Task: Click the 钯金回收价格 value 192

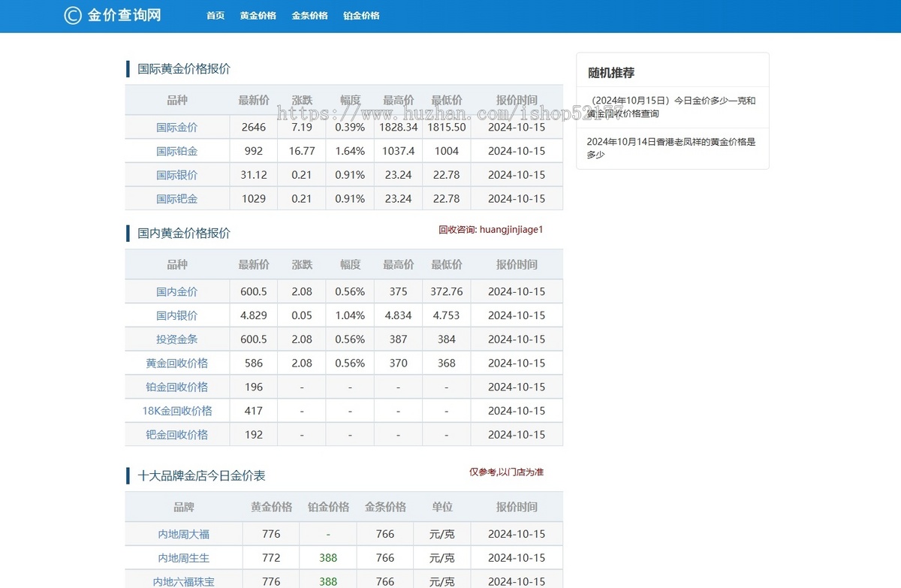Action: [x=254, y=435]
